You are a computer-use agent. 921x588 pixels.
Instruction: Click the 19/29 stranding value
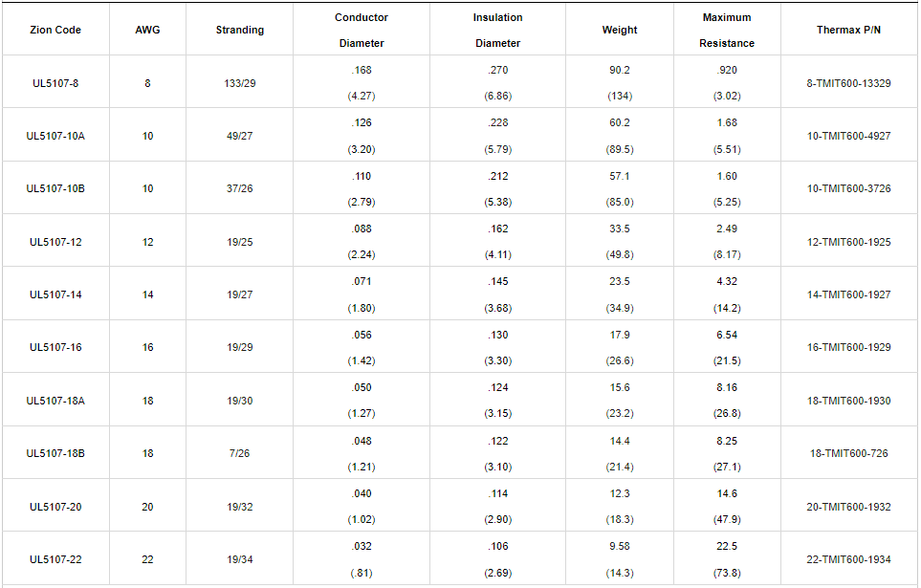click(239, 347)
